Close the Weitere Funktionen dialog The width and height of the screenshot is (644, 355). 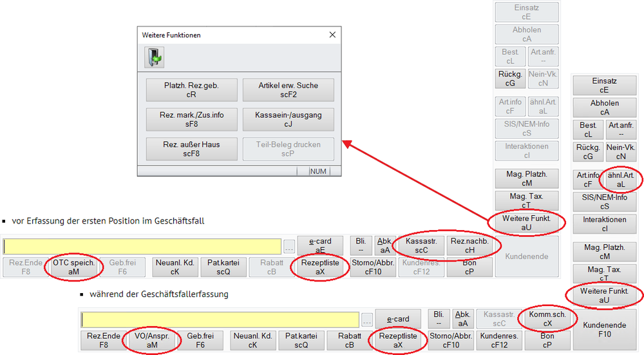click(x=332, y=35)
